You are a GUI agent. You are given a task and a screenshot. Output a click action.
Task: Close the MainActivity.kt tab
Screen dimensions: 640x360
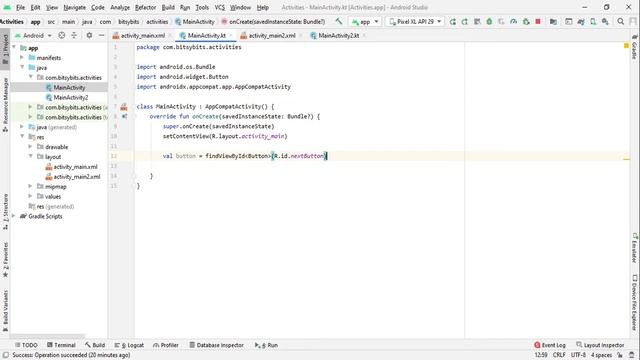[x=231, y=36]
